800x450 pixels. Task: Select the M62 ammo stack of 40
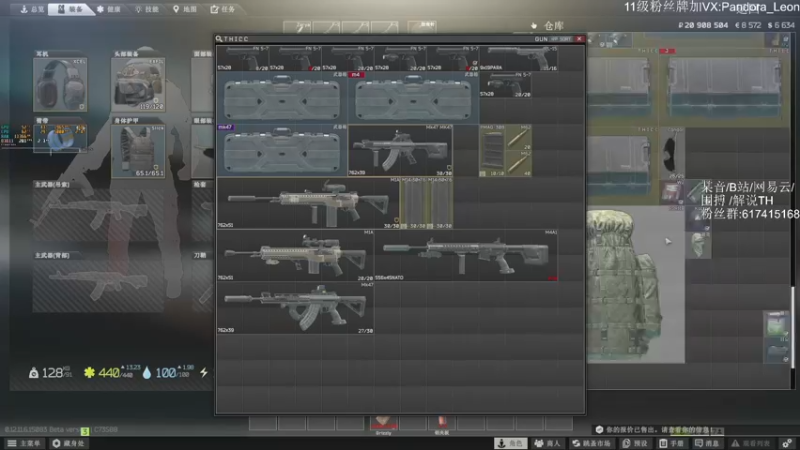518,163
